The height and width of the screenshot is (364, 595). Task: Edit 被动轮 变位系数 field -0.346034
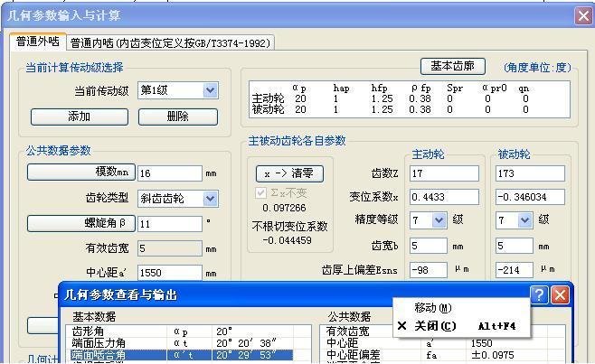530,197
